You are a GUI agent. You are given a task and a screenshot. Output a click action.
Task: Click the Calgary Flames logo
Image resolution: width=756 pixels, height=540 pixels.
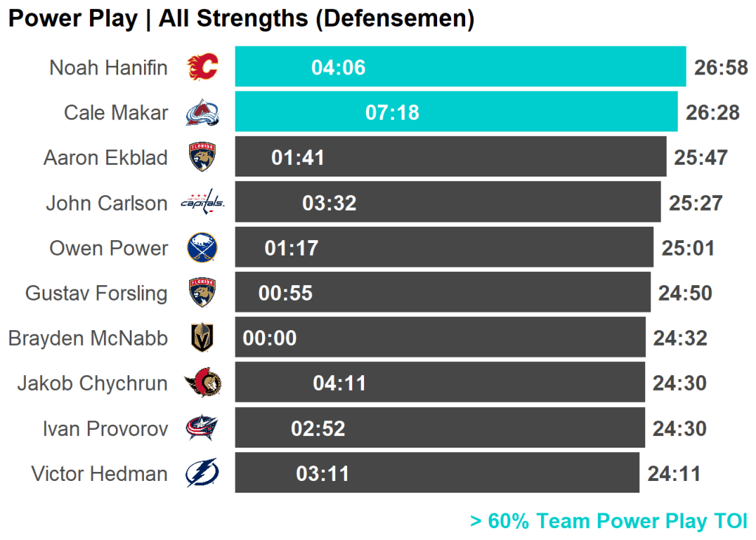click(202, 67)
